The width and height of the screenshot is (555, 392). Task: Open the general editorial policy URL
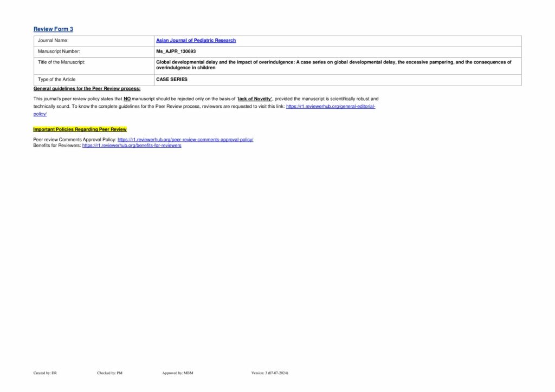click(330, 107)
